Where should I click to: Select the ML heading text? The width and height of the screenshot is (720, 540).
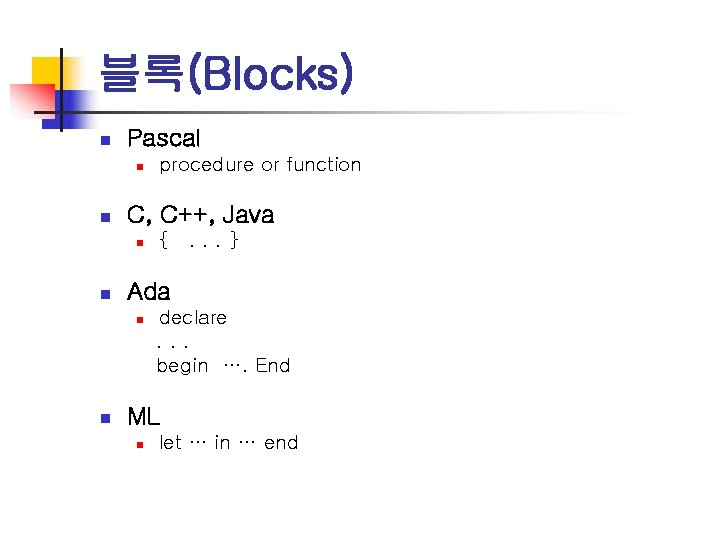click(x=144, y=417)
